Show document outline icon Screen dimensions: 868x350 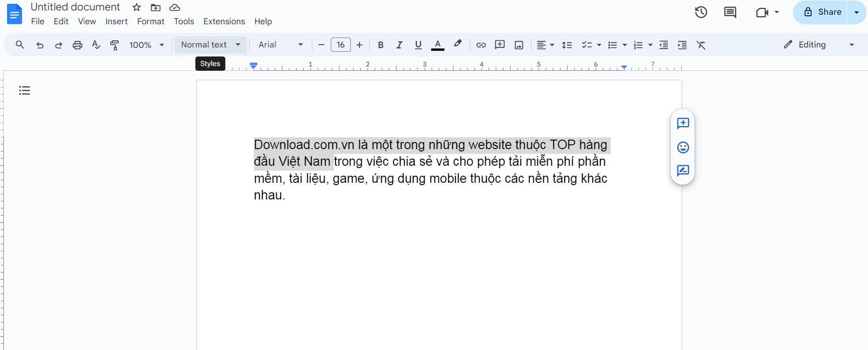25,90
